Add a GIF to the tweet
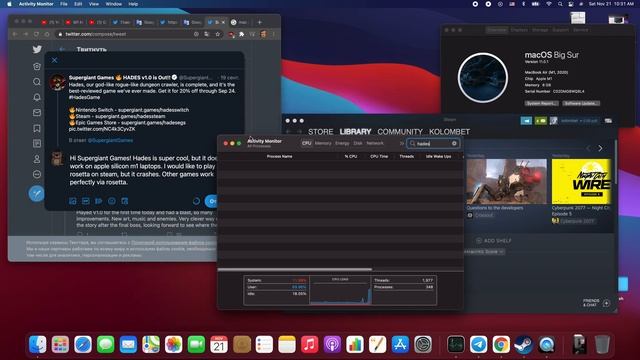This screenshot has width=640, height=360. click(x=86, y=201)
